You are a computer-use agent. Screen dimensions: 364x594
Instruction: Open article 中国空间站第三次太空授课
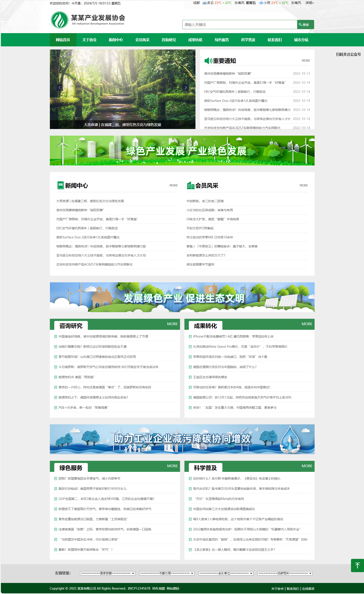click(224, 509)
